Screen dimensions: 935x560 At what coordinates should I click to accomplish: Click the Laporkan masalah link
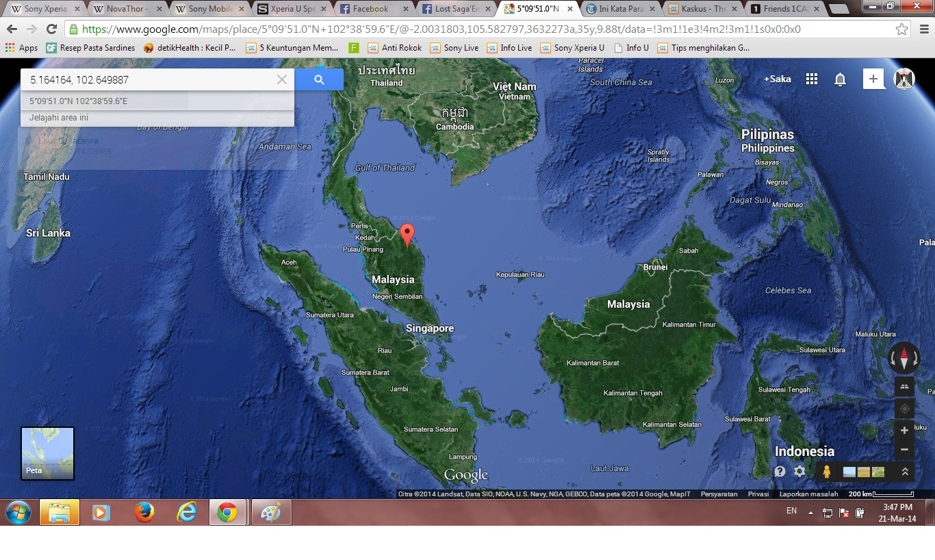pos(808,494)
